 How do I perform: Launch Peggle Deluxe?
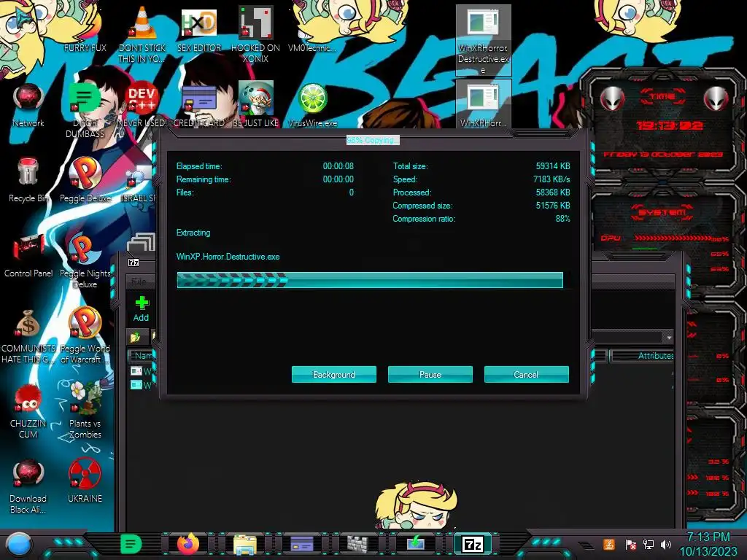click(85, 180)
